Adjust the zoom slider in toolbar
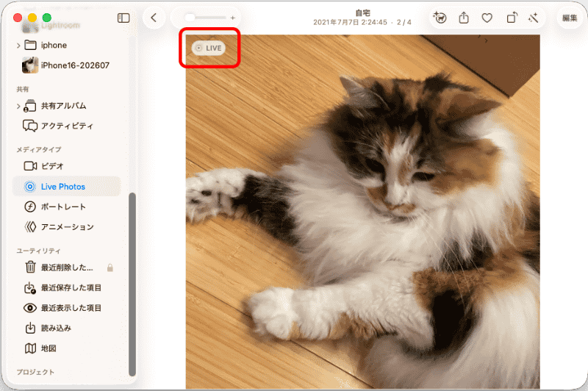Screen dimensions: 588x391 point(206,18)
